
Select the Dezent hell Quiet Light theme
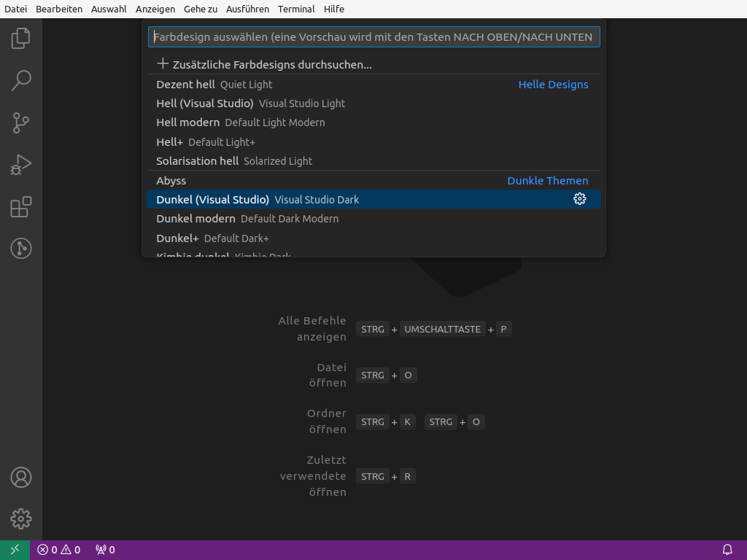tap(374, 85)
